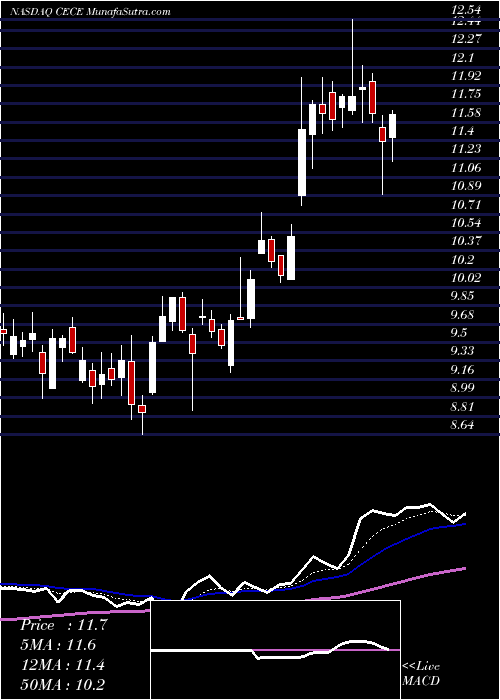Select the 9.33 price axis label
Image resolution: width=500 pixels, height=700 pixels.
(x=462, y=351)
